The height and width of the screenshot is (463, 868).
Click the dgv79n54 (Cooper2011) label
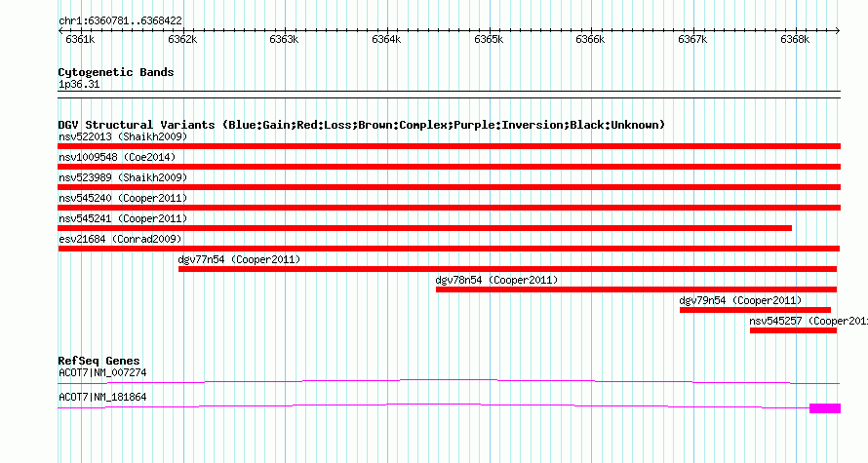coord(740,300)
